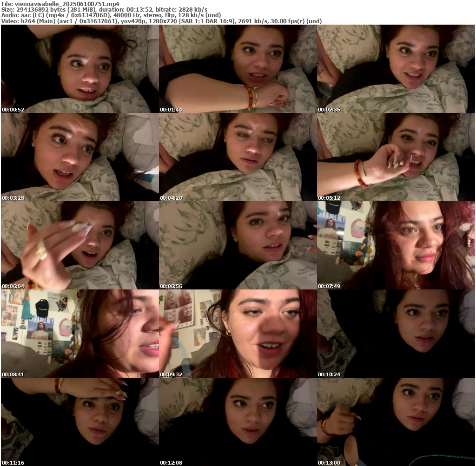Choose the frame stamped 00:10:24
This screenshot has height=466, width=476.
click(x=396, y=334)
